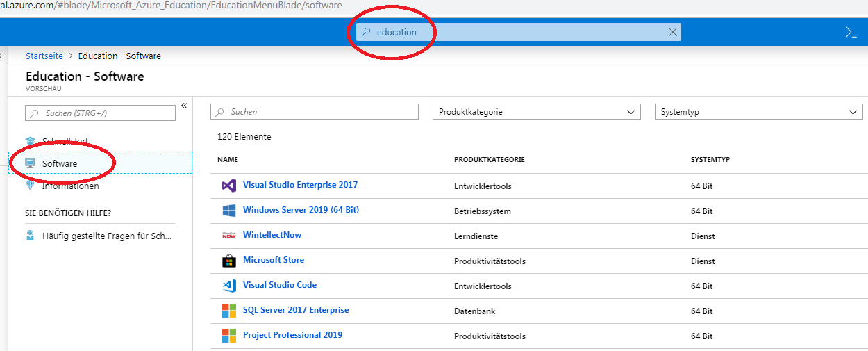Click the WintellectNow logo icon

(229, 236)
